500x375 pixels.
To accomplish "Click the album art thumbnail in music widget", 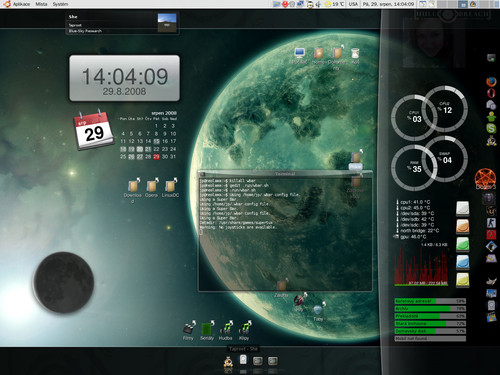I will (x=167, y=23).
